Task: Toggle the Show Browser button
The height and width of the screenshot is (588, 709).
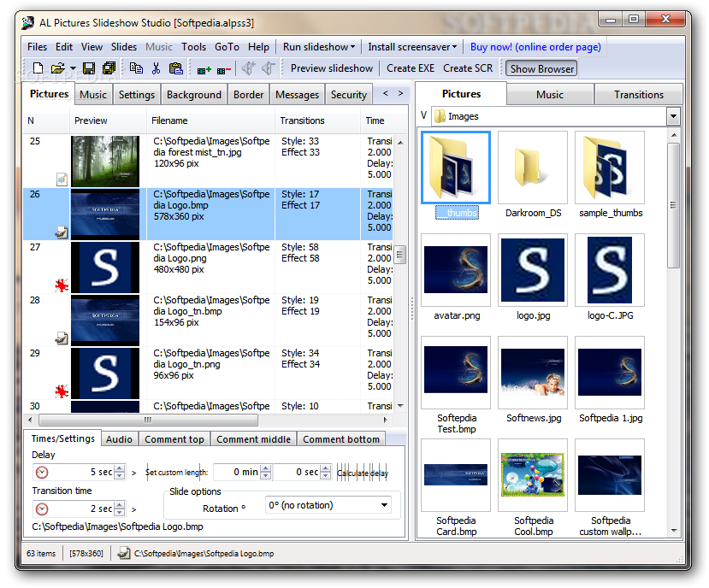Action: tap(541, 68)
